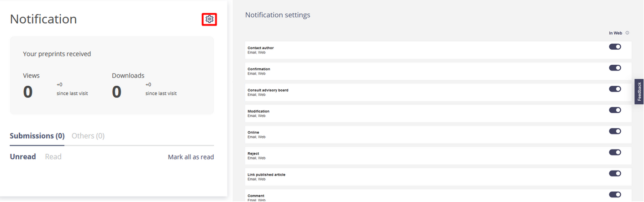Toggle the Online notification switch
The height and width of the screenshot is (202, 644).
click(615, 131)
